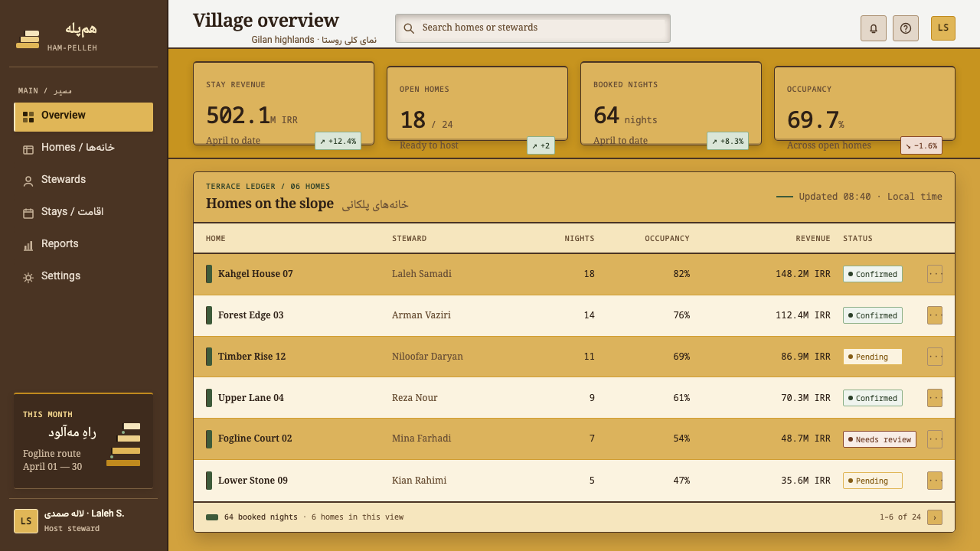The image size is (980, 551).
Task: Open the help question mark icon
Action: [x=906, y=28]
